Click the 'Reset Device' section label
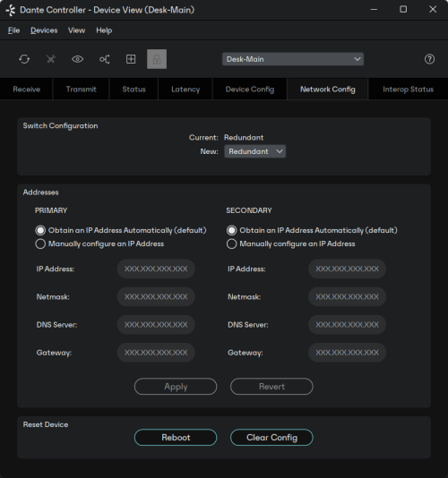The image size is (448, 478). [x=46, y=424]
